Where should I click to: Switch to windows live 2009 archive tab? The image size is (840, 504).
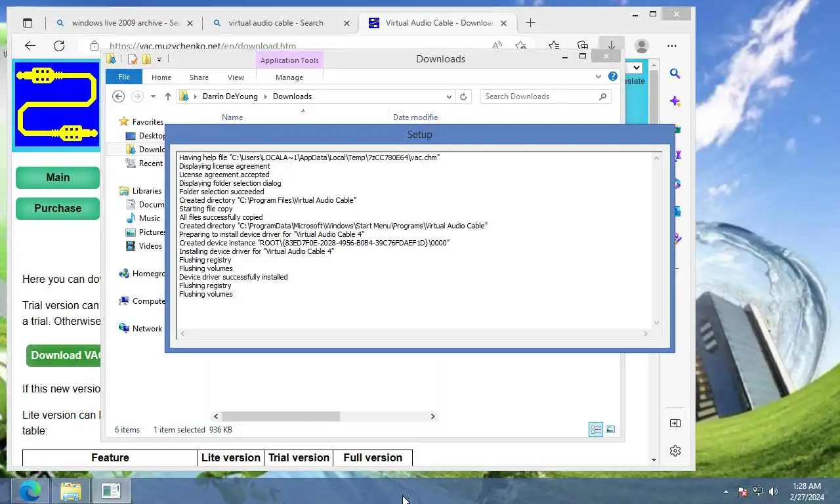click(x=125, y=23)
